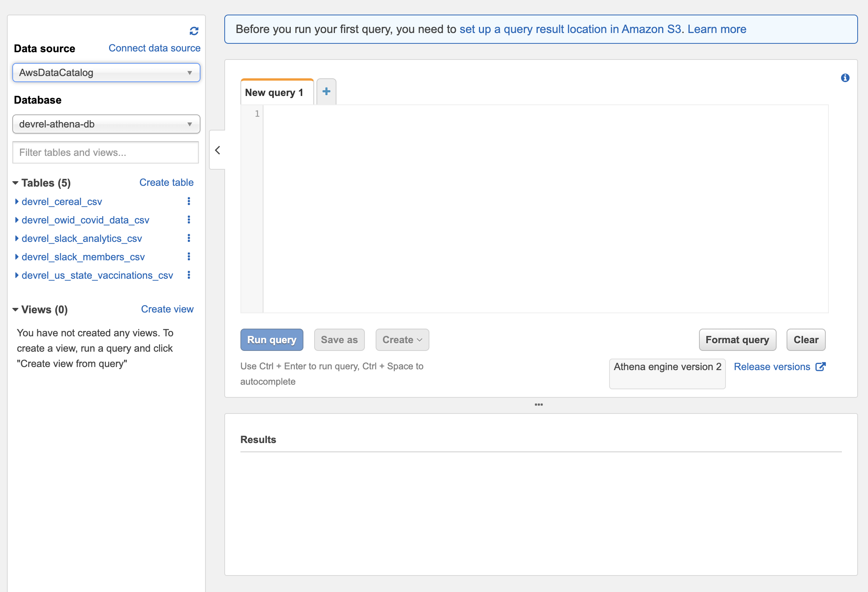
Task: Collapse the Tables (5) section
Action: point(15,183)
